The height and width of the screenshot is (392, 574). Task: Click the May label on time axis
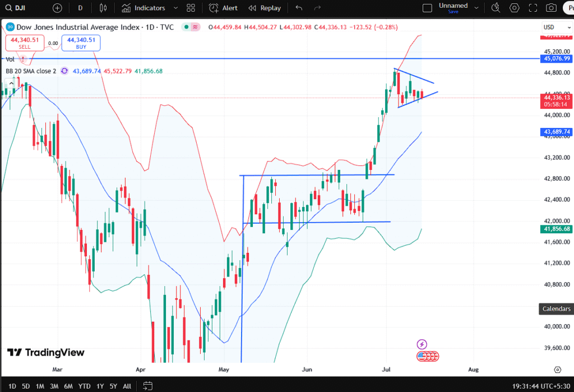click(x=224, y=370)
